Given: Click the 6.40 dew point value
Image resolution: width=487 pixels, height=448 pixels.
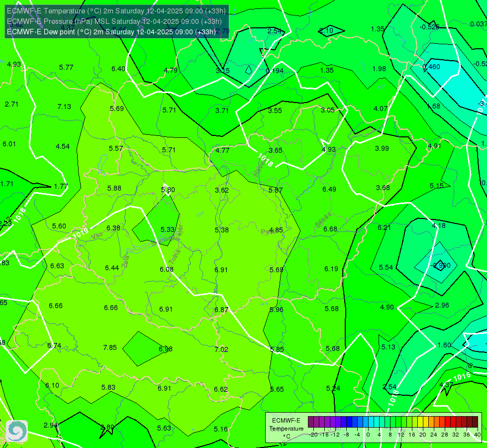Looking at the screenshot, I should pyautogui.click(x=118, y=68).
